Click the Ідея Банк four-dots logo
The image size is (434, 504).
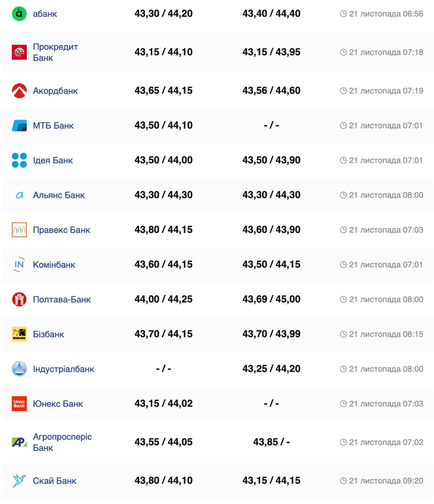click(x=19, y=160)
